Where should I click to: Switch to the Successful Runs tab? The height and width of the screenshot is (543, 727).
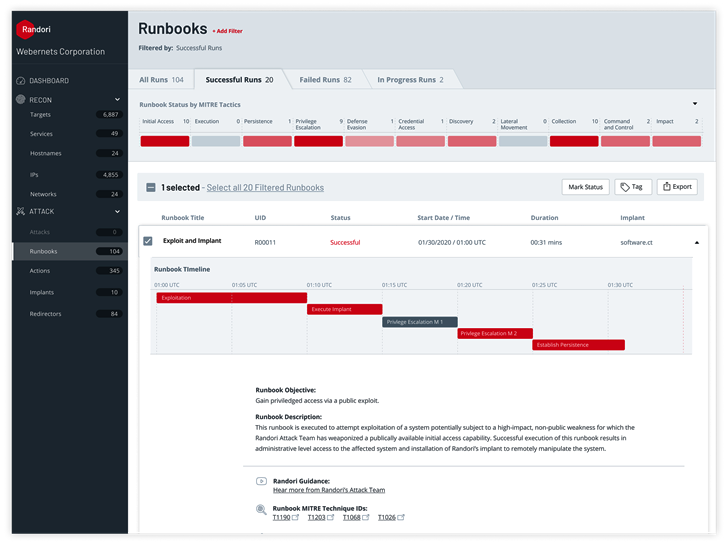point(239,80)
